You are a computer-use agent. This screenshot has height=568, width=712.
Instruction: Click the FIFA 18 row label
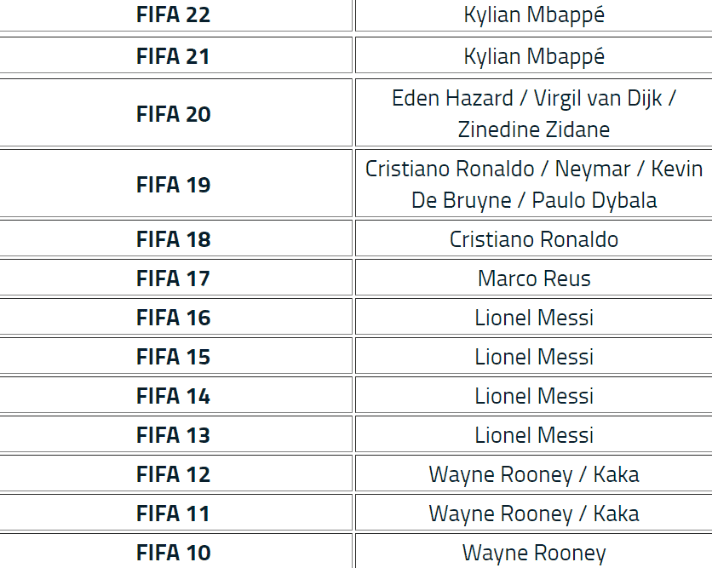pos(173,240)
